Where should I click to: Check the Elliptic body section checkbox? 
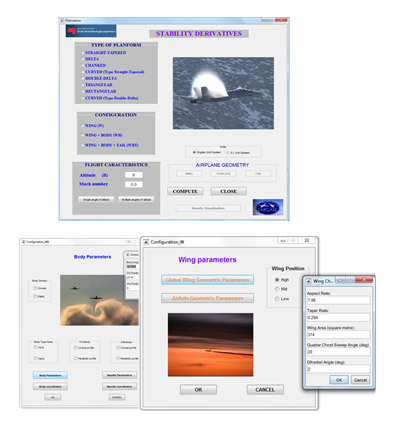(35, 296)
